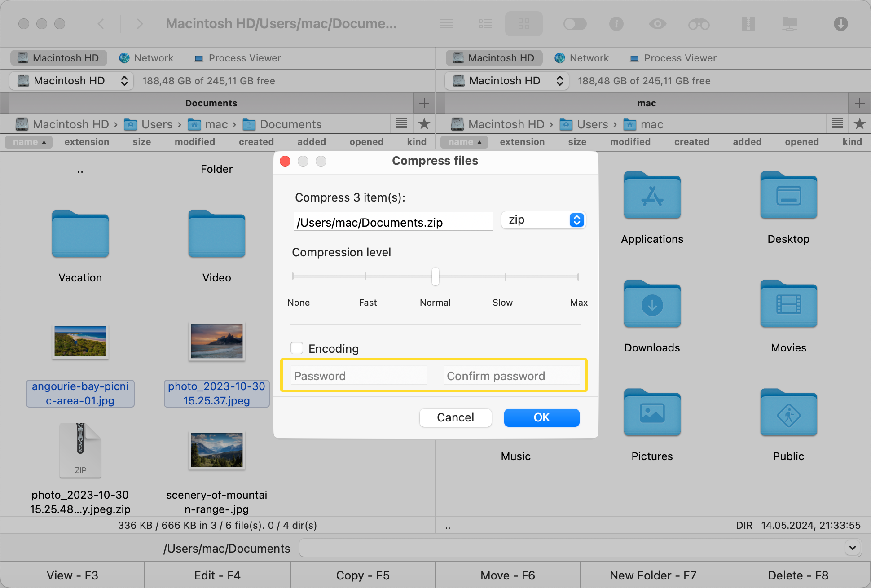Click the Cancel button

456,417
